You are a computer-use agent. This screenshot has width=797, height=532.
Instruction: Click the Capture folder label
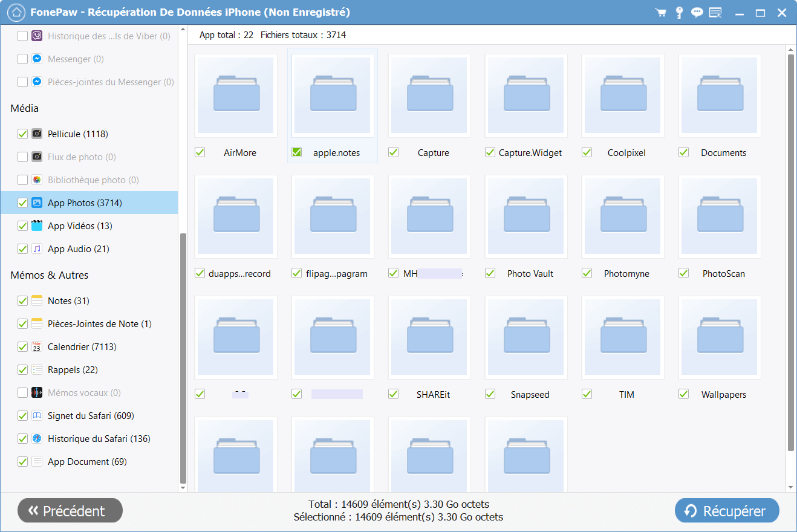pyautogui.click(x=434, y=153)
